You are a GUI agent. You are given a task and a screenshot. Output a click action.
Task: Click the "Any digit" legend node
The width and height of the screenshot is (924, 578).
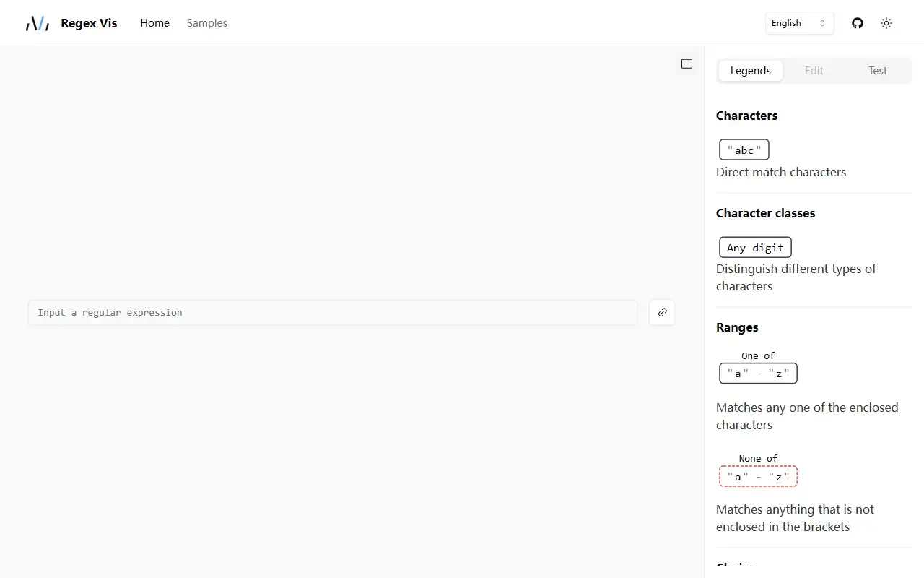tap(755, 248)
